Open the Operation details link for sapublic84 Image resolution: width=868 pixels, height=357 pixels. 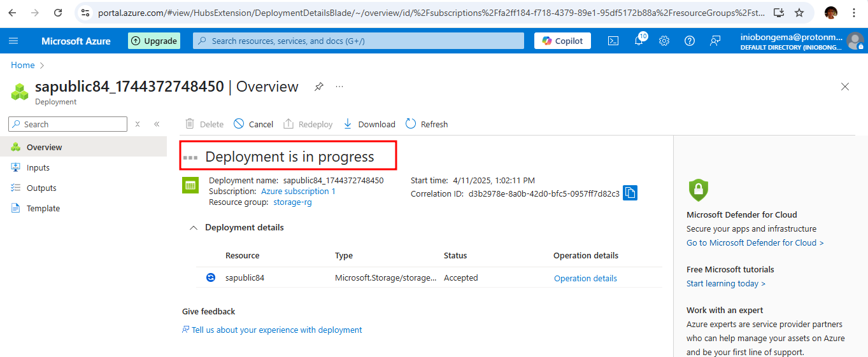pos(585,278)
